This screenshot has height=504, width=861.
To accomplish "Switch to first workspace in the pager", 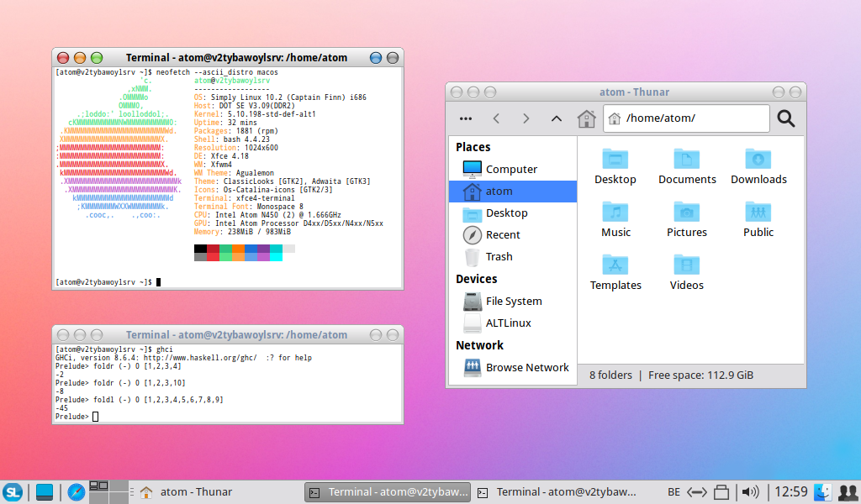I will (98, 486).
